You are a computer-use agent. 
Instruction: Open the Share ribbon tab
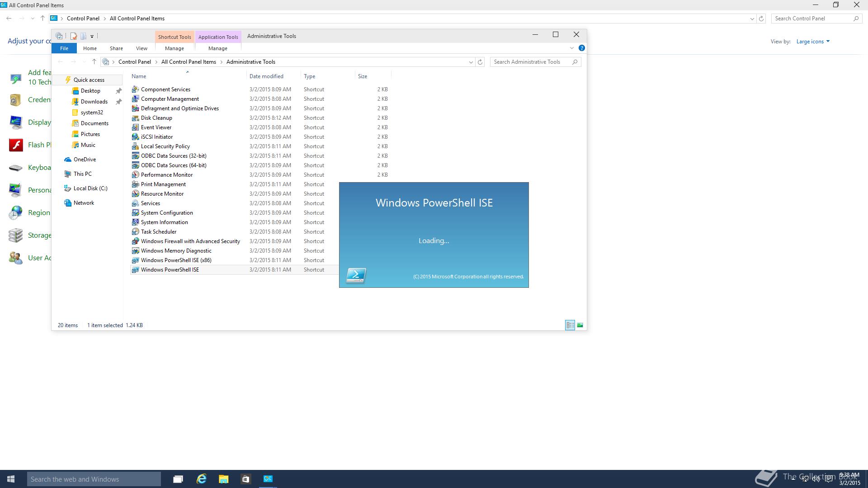tap(116, 48)
